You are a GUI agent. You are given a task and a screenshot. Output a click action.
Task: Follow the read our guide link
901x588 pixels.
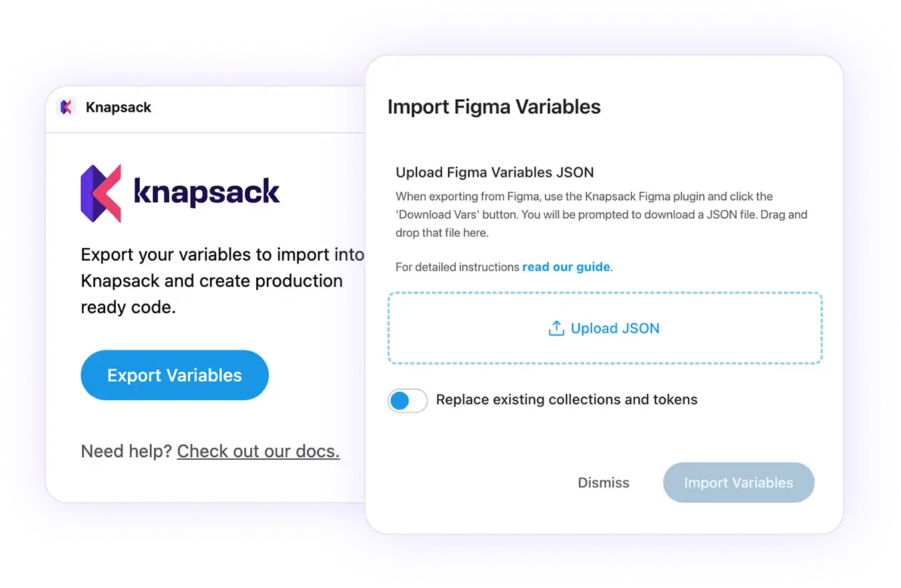(x=566, y=267)
